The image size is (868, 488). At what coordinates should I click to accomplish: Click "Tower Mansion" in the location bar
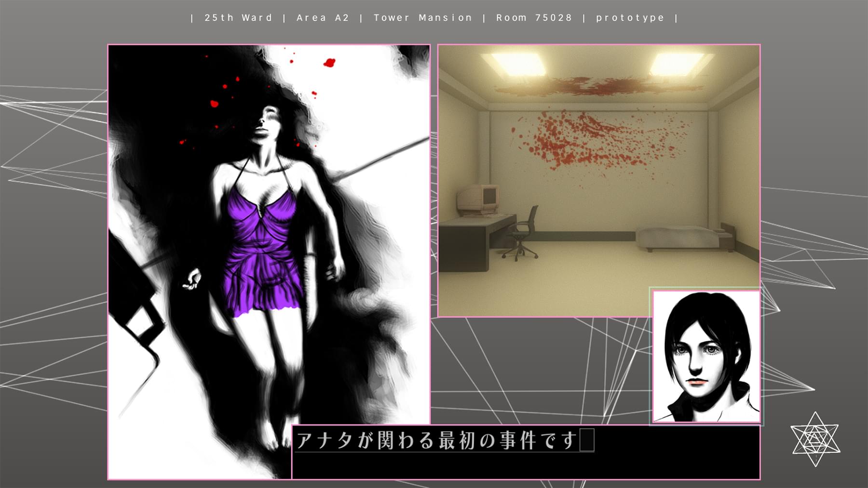(423, 18)
